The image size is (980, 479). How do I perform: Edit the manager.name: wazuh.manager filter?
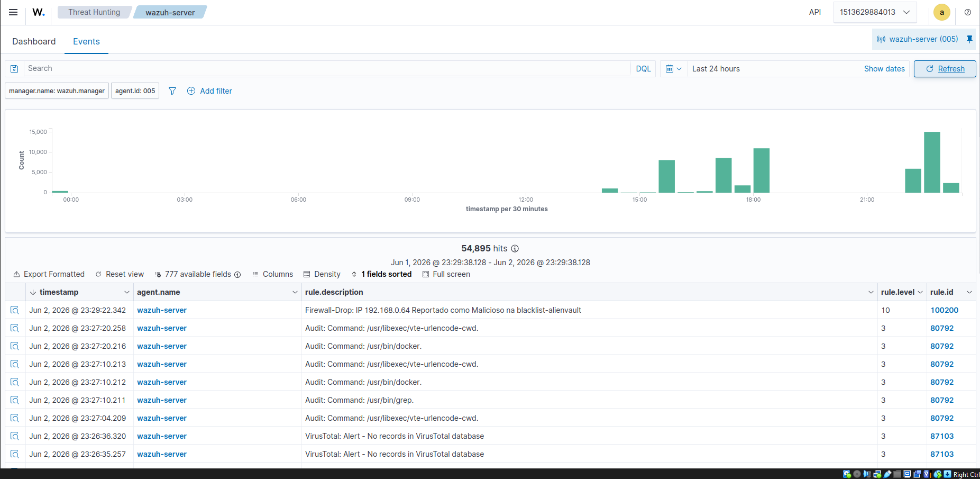[x=57, y=91]
